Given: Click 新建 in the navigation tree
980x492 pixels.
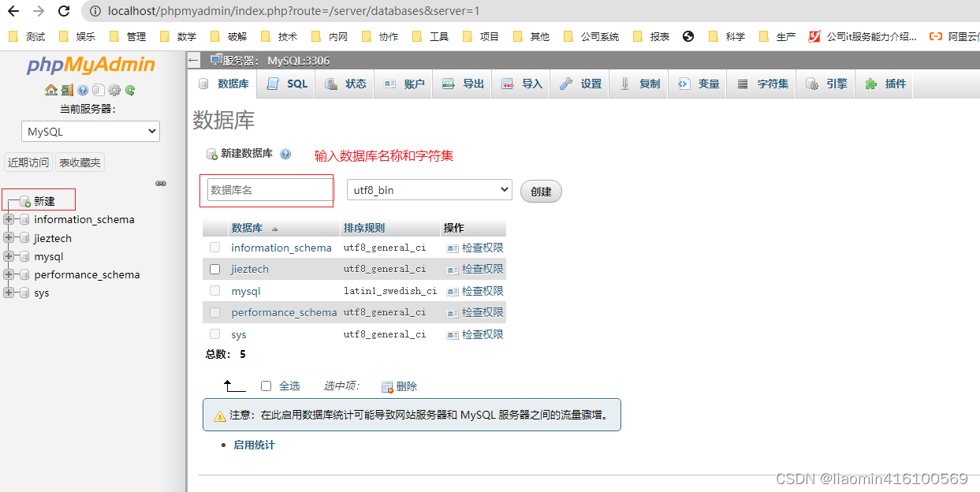Looking at the screenshot, I should [x=44, y=202].
